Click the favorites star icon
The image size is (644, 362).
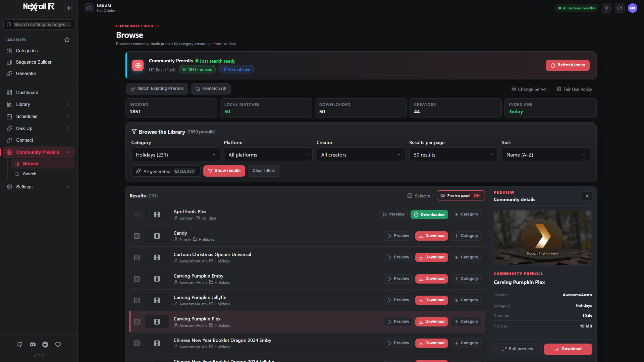click(67, 40)
